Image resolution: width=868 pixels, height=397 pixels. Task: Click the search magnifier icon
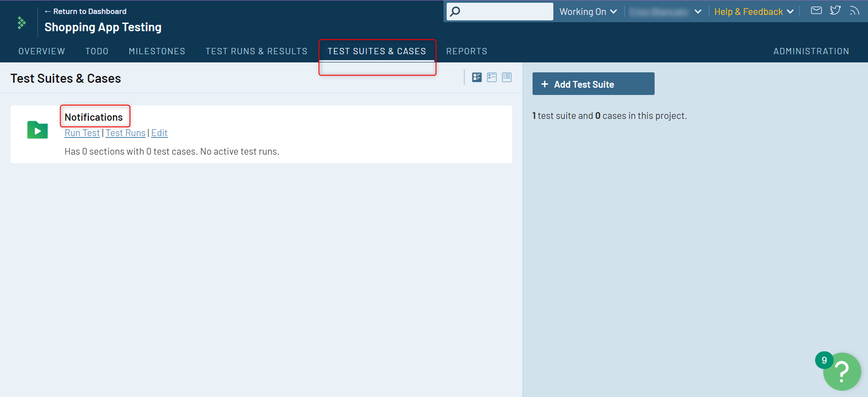click(x=455, y=11)
